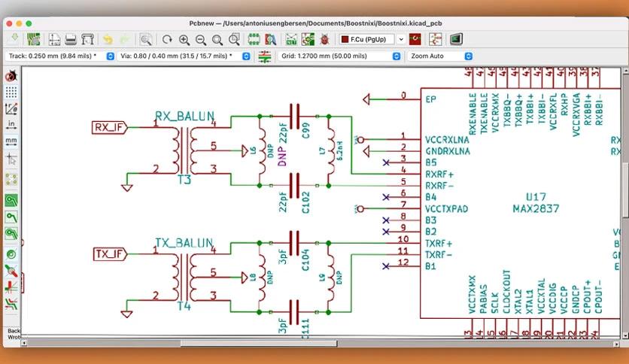
Task: Open Board Setup from the toolbar
Action: point(34,39)
